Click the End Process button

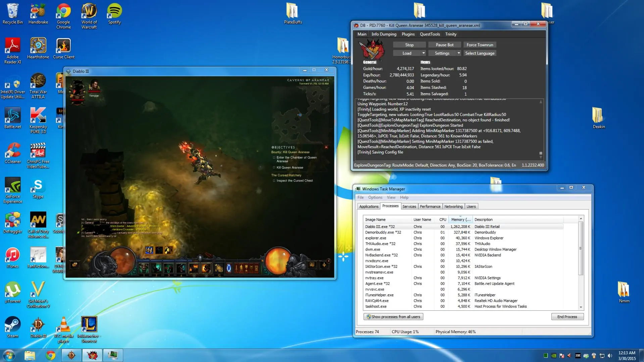pos(567,317)
